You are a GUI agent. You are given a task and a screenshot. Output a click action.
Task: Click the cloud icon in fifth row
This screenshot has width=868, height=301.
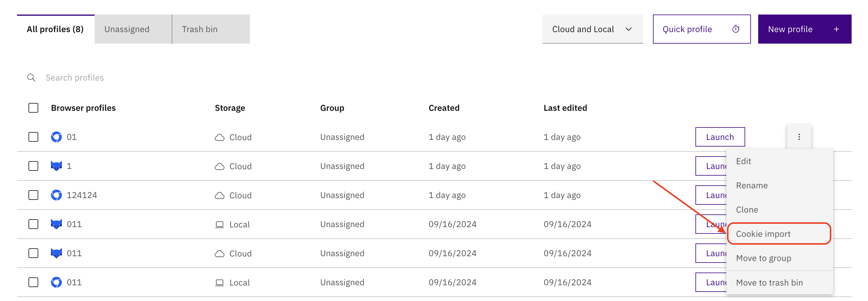[219, 253]
